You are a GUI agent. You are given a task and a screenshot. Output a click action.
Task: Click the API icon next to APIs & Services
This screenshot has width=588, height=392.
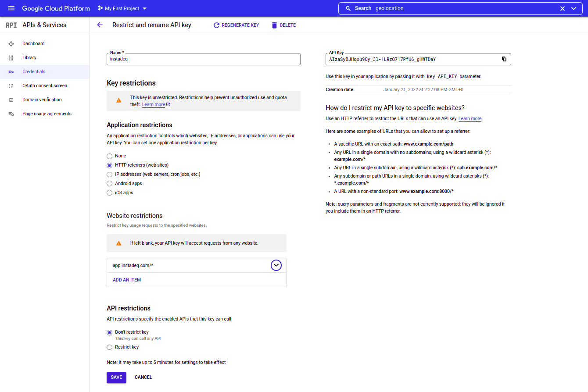pyautogui.click(x=11, y=25)
